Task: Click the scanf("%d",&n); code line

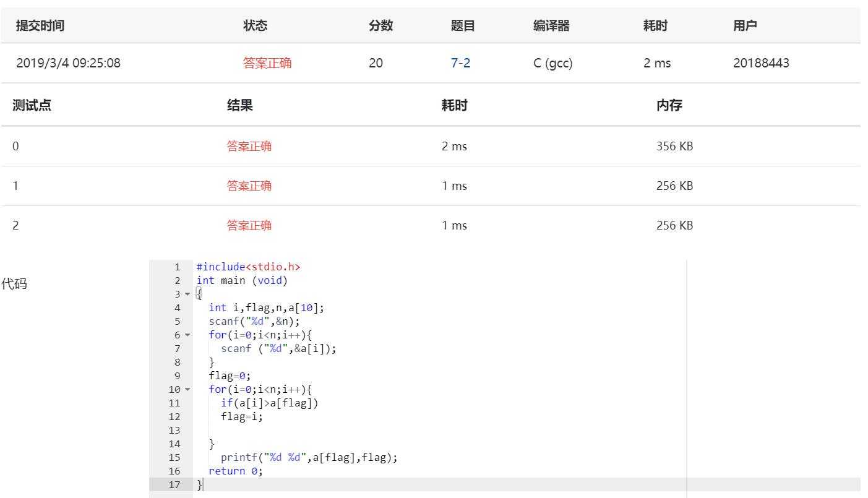Action: pos(254,321)
